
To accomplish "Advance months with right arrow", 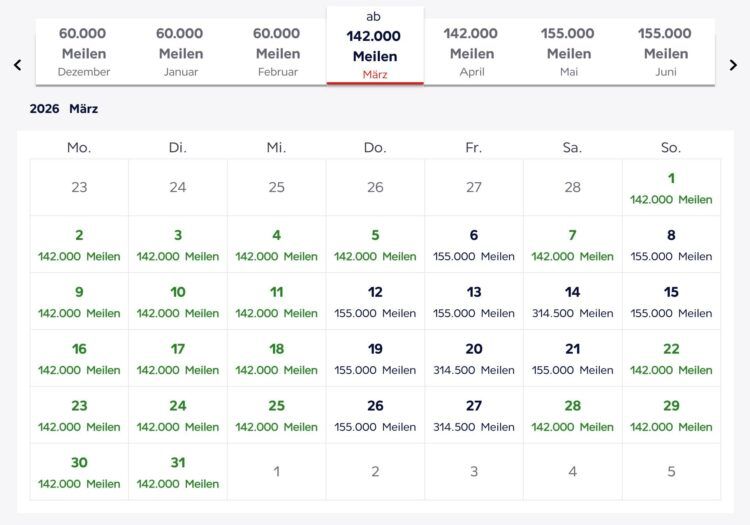I will (733, 65).
